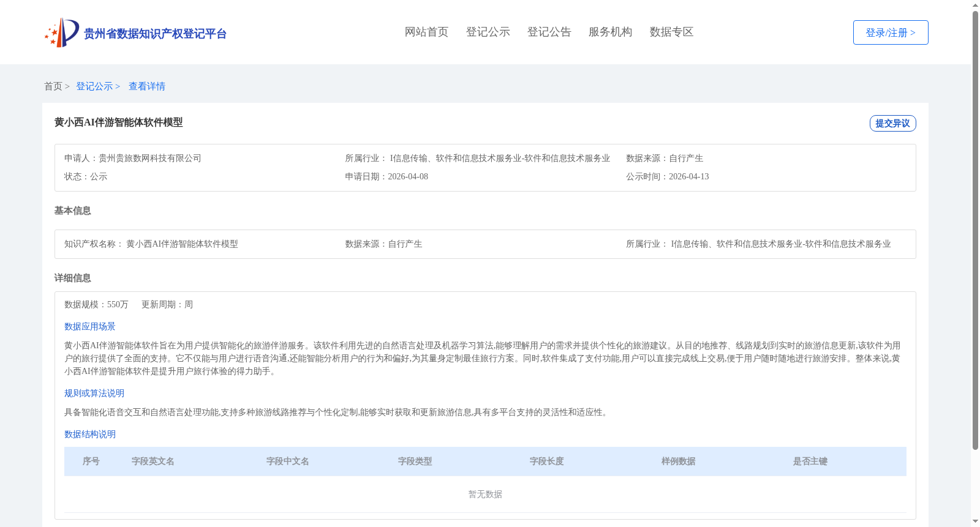Open the 数据专区 menu item
The width and height of the screenshot is (980, 527).
pyautogui.click(x=671, y=32)
